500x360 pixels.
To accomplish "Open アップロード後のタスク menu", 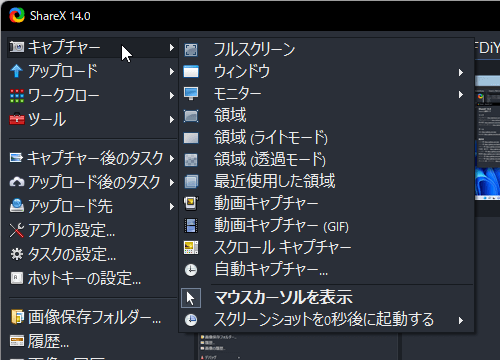I will (92, 182).
